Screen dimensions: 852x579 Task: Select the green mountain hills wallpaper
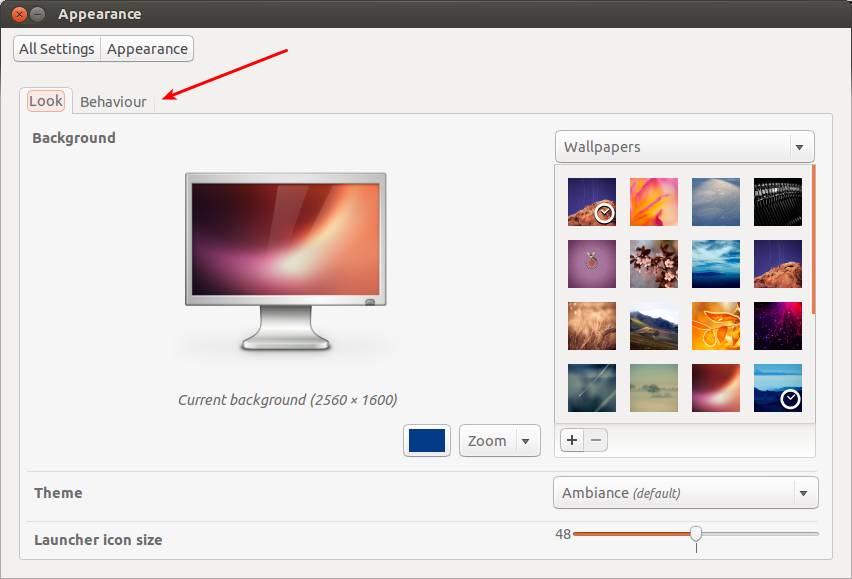click(x=654, y=326)
